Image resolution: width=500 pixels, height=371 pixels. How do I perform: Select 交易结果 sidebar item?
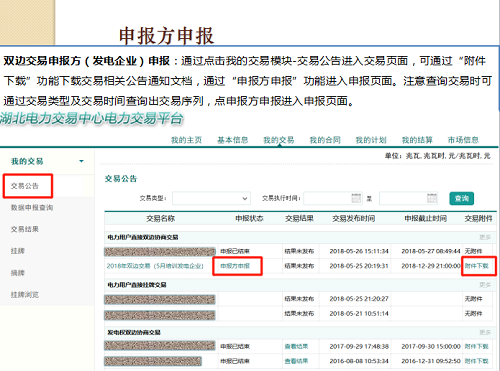click(x=25, y=229)
